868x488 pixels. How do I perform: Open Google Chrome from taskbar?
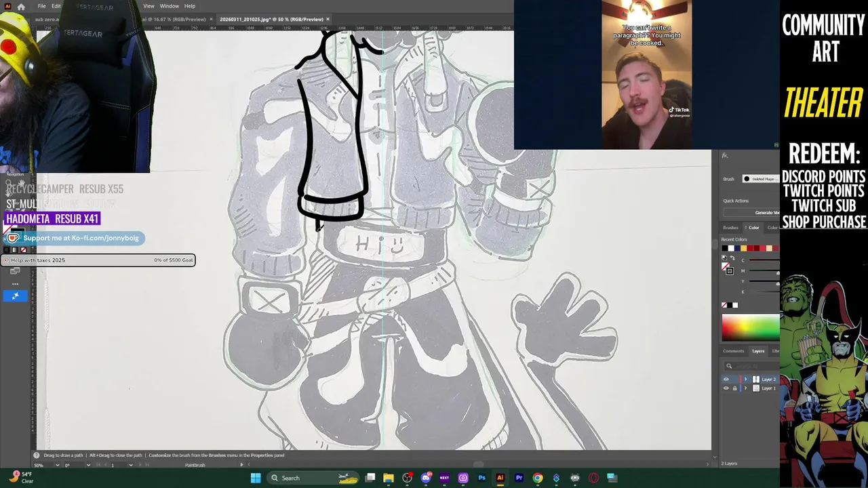click(x=537, y=478)
